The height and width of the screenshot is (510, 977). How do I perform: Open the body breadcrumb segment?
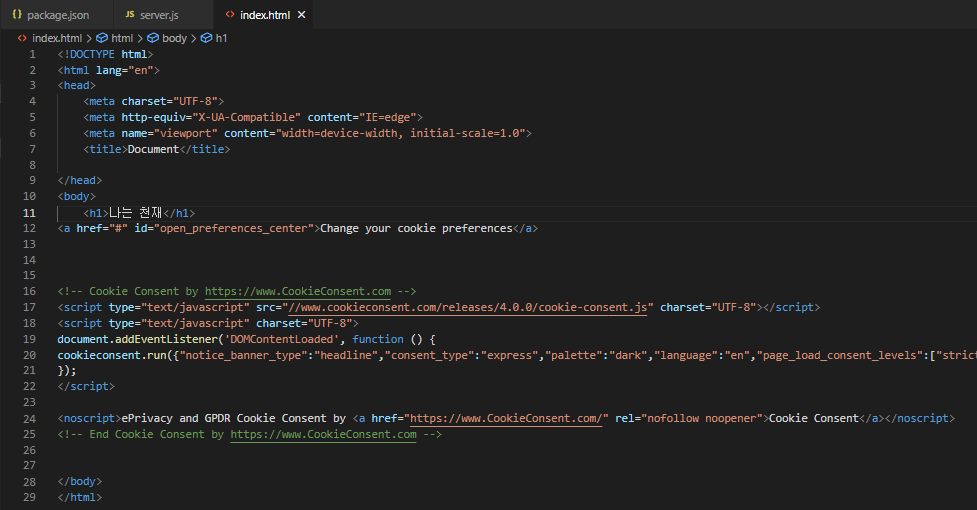[174, 38]
